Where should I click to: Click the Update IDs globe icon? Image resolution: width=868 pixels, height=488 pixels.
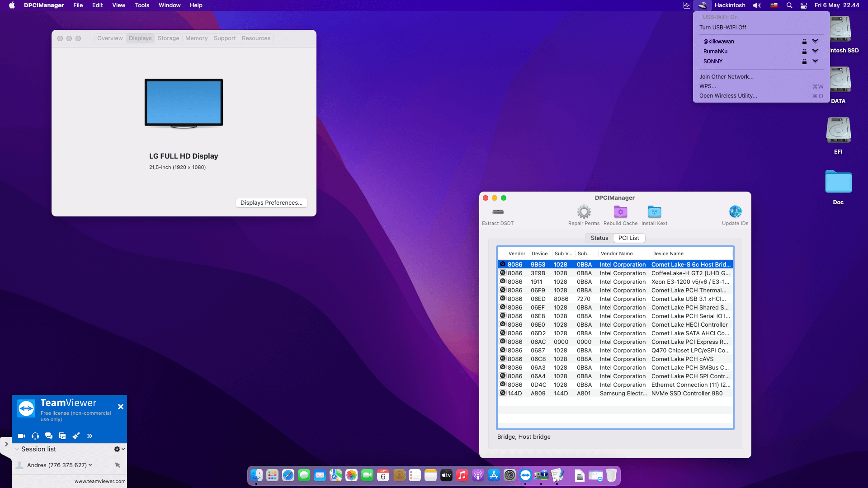[x=735, y=211]
